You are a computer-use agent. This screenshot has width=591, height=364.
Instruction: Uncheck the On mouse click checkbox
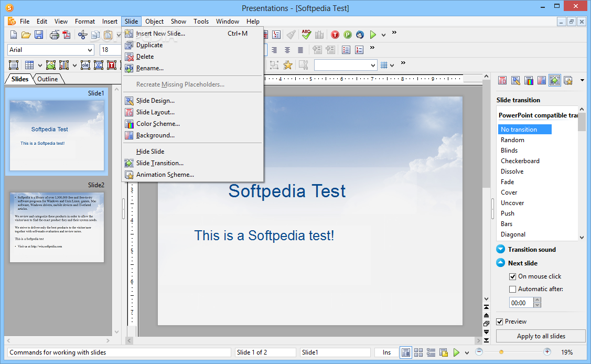(x=513, y=276)
